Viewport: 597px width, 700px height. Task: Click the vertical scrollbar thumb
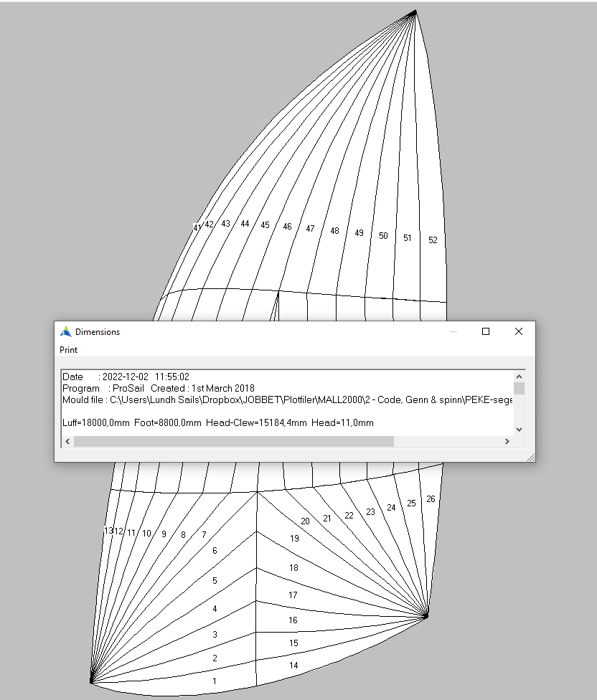519,389
